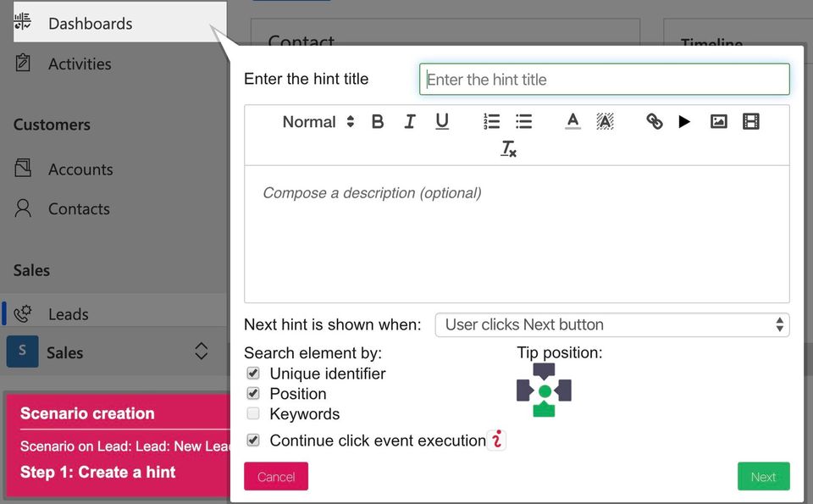Image resolution: width=813 pixels, height=504 pixels.
Task: Open Contacts in the sidebar
Action: coord(79,209)
